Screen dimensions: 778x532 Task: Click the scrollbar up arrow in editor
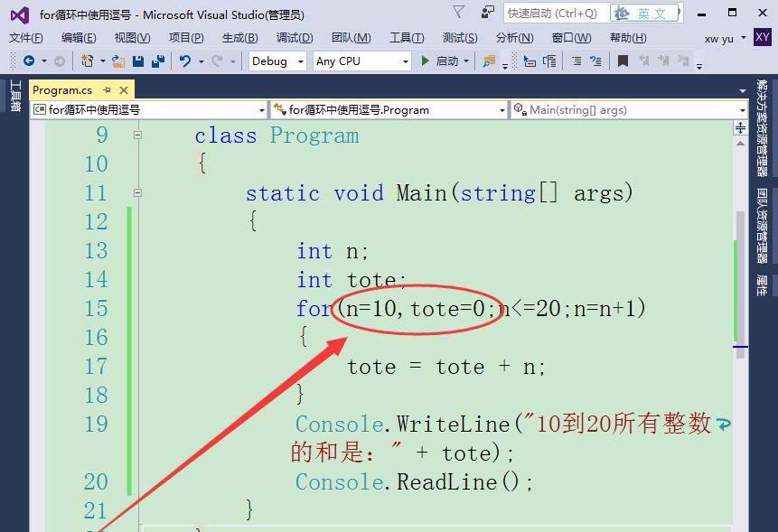pyautogui.click(x=740, y=144)
